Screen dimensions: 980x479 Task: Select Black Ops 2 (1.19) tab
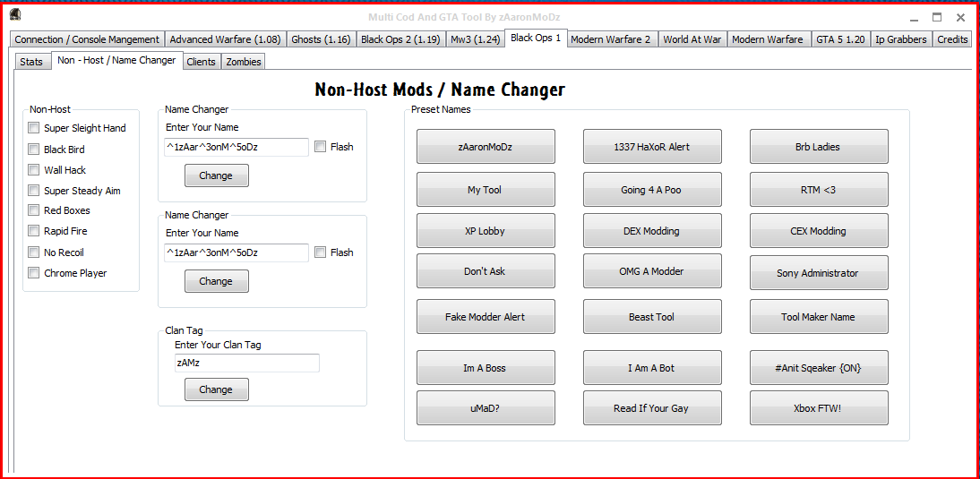coord(400,39)
